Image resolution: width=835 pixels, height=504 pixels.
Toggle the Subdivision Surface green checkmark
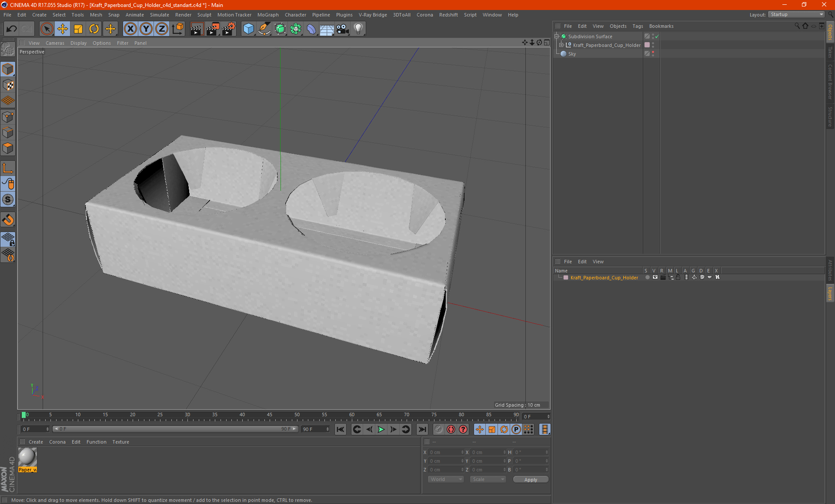coord(657,36)
